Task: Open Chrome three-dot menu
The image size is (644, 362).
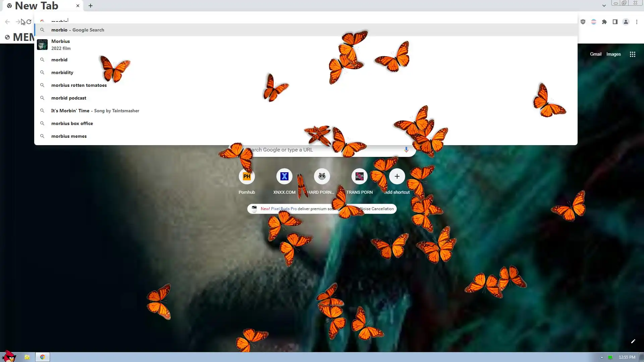Action: (637, 22)
